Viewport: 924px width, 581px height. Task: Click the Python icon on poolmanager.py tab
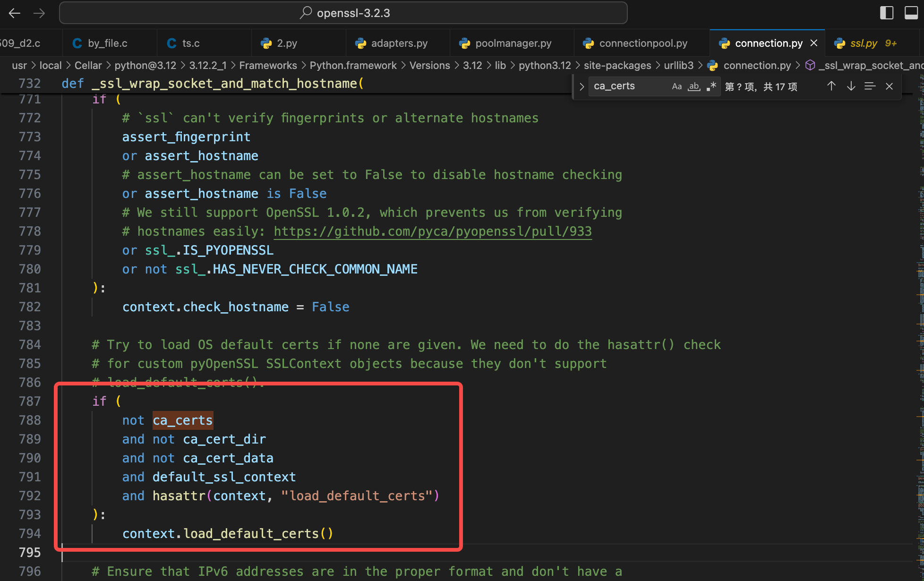click(x=465, y=43)
